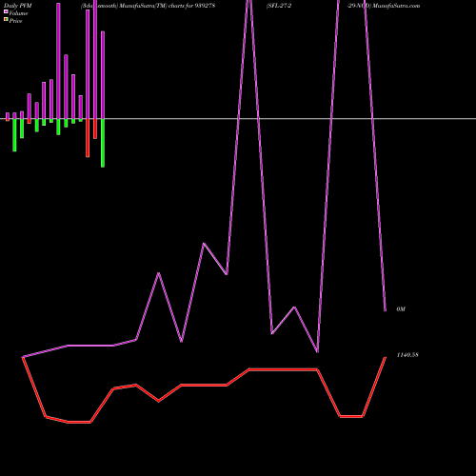Select the 'Price' legend label
This screenshot has width=476, height=476.
point(15,21)
